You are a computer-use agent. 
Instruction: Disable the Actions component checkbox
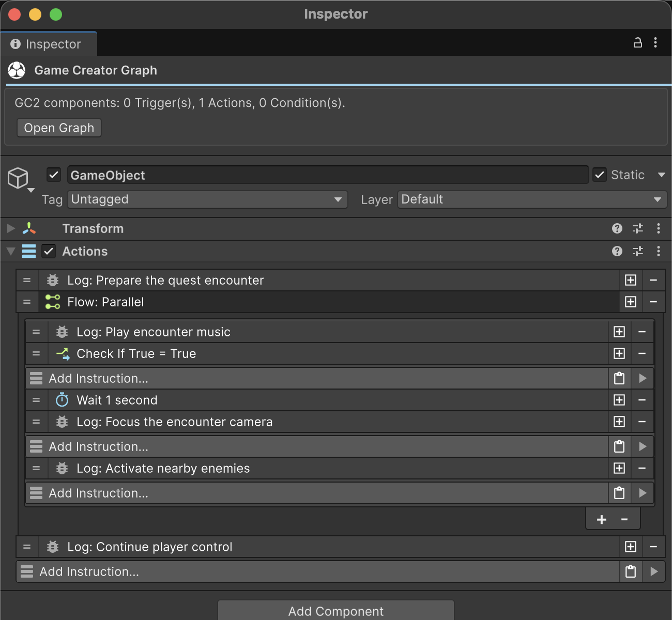click(49, 251)
